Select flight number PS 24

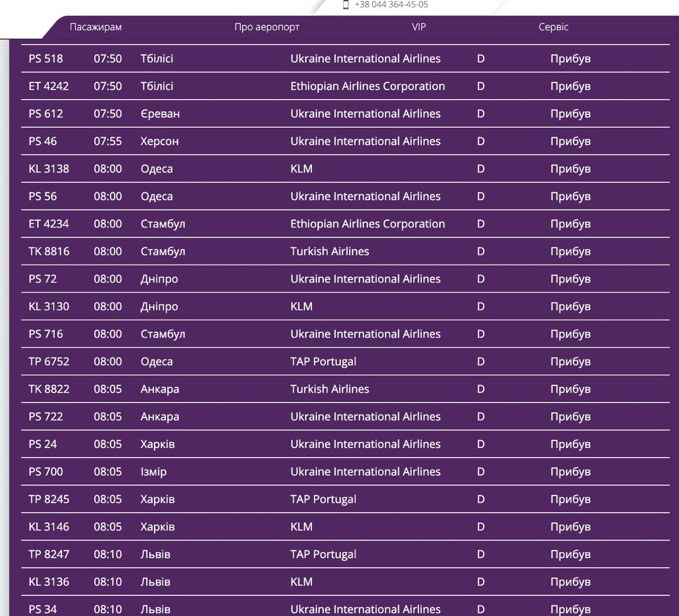[42, 445]
